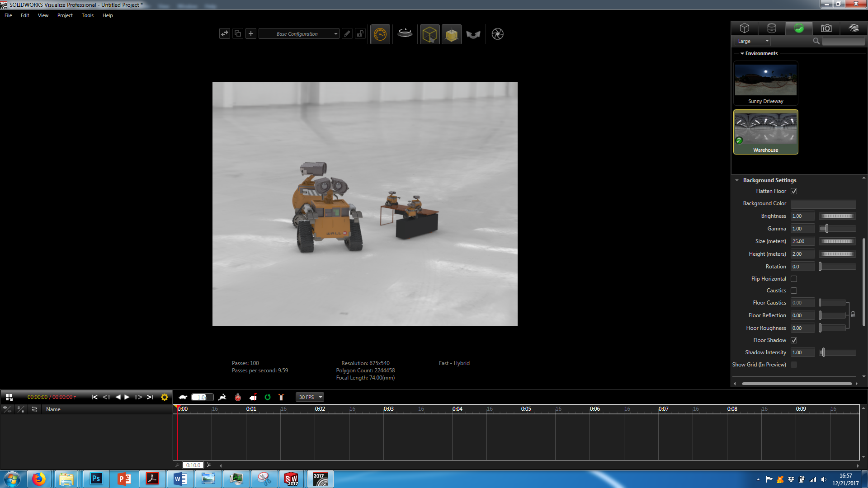Open the View menu
Image resolution: width=868 pixels, height=488 pixels.
point(43,15)
